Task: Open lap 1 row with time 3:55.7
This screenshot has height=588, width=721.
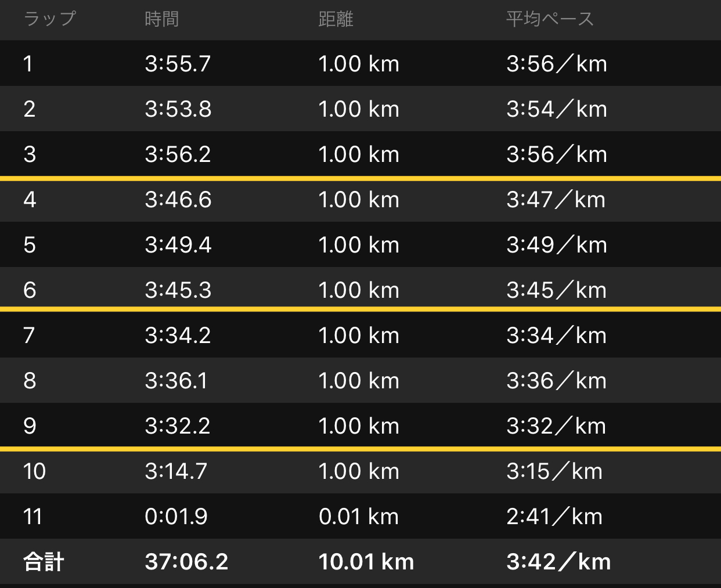Action: pos(360,63)
